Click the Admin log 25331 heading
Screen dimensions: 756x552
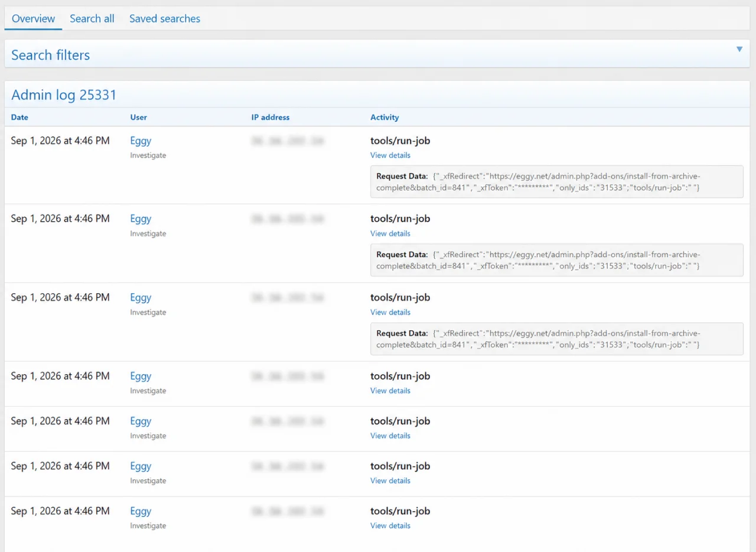point(64,95)
